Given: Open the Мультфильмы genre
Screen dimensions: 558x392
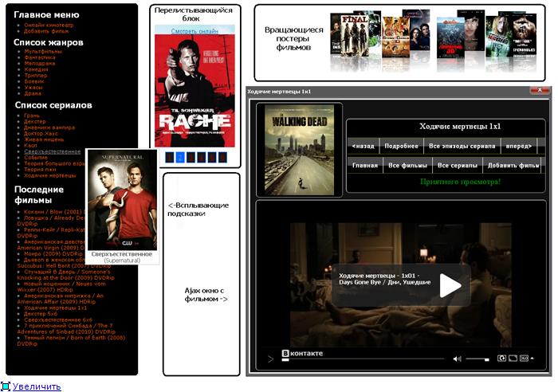Looking at the screenshot, I should [43, 52].
